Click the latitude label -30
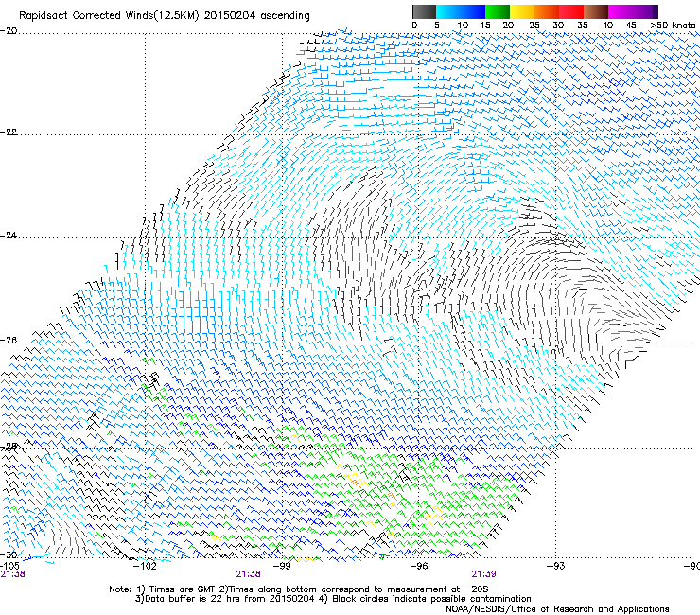The width and height of the screenshot is (700, 615). click(x=9, y=554)
